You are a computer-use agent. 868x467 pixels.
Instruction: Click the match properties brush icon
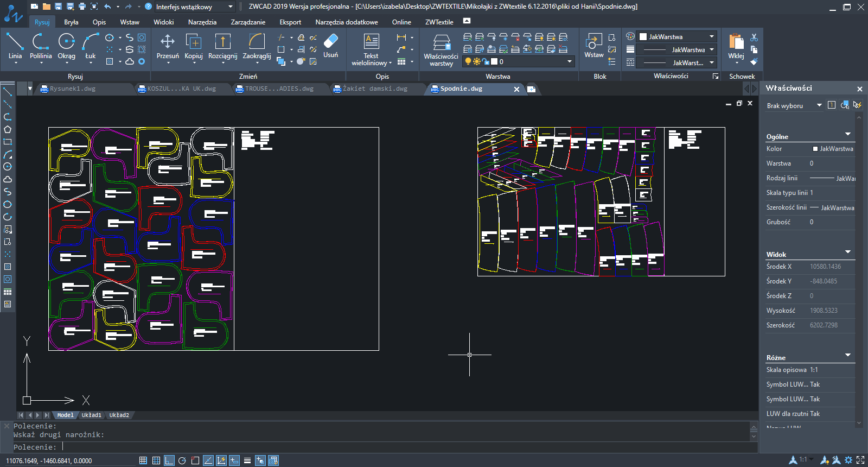754,61
